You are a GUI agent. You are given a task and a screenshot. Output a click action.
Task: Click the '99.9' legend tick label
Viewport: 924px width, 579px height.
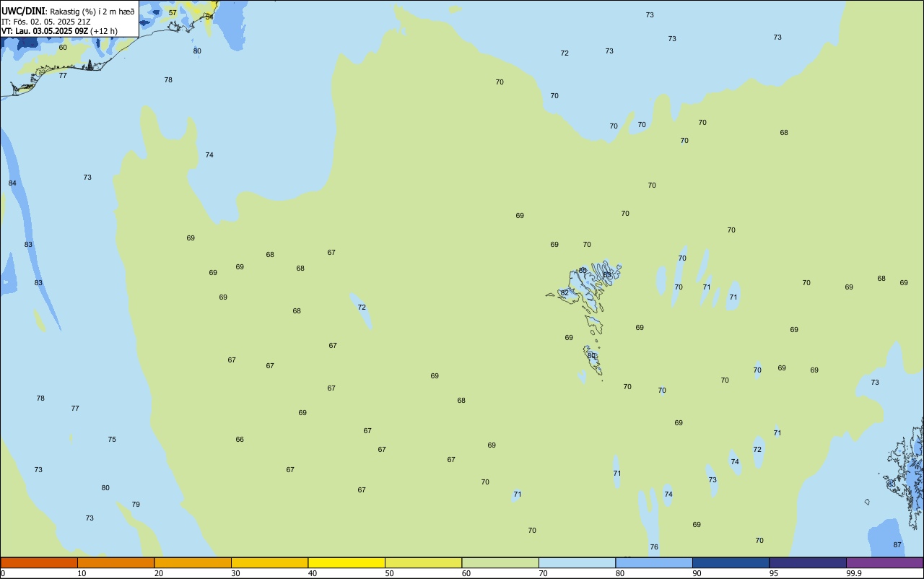[x=853, y=573]
